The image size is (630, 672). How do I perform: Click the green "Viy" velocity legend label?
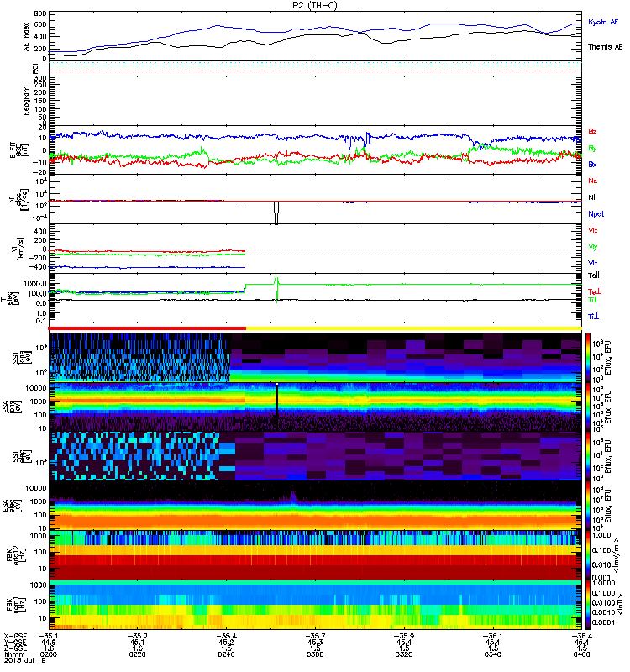593,247
